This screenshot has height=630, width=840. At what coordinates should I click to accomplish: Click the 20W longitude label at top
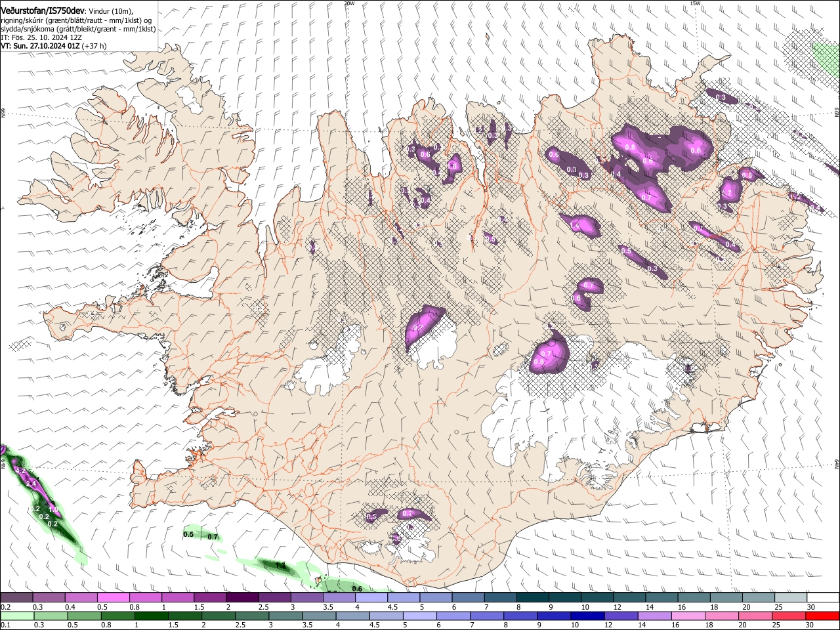point(349,3)
